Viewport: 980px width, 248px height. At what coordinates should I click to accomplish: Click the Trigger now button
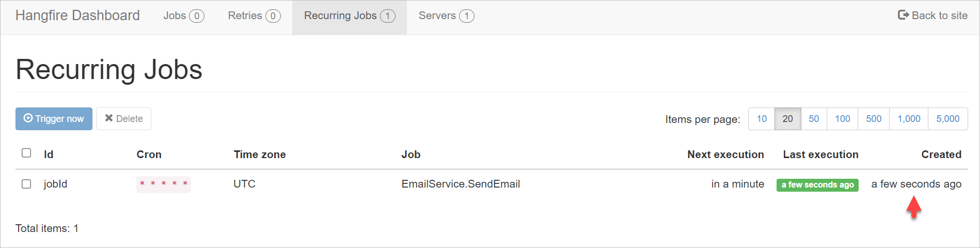click(x=54, y=119)
